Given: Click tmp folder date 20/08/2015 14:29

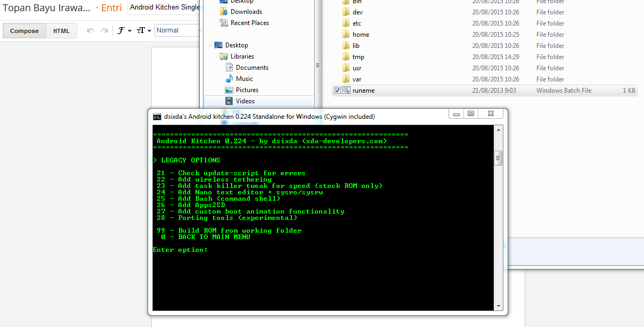Looking at the screenshot, I should [495, 57].
